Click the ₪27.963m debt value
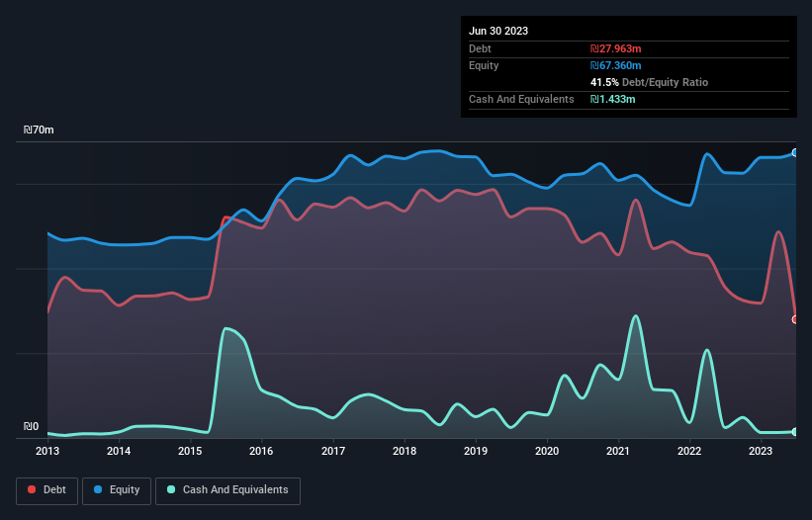Image resolution: width=812 pixels, height=520 pixels. point(616,48)
